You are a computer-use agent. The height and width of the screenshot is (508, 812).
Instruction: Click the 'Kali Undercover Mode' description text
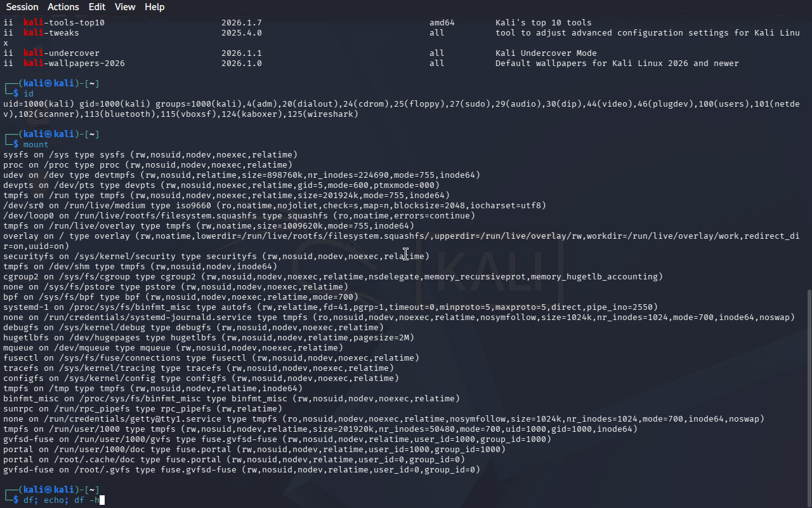coord(546,53)
